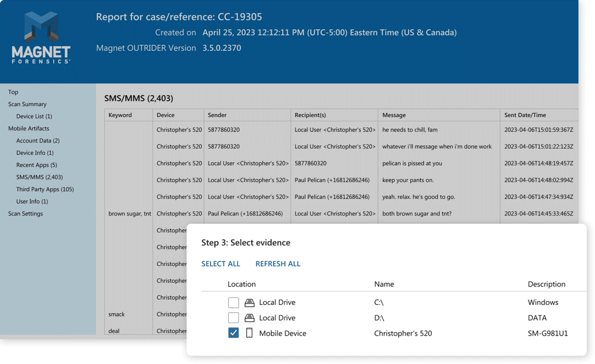Open Scan Settings in sidebar
595x364 pixels.
(26, 214)
